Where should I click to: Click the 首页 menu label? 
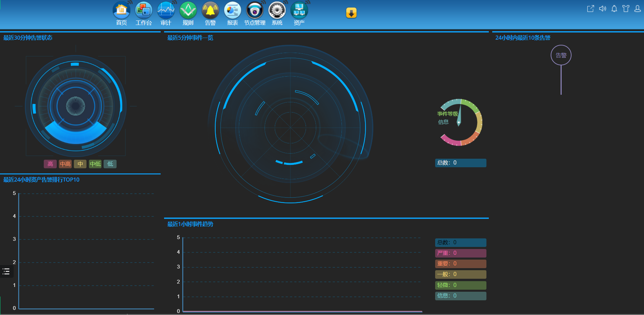point(121,23)
